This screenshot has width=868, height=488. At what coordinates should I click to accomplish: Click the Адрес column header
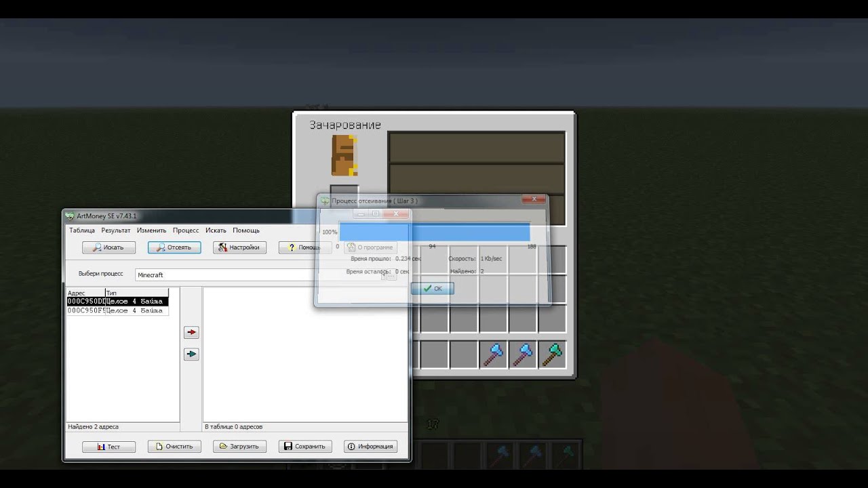[x=85, y=293]
